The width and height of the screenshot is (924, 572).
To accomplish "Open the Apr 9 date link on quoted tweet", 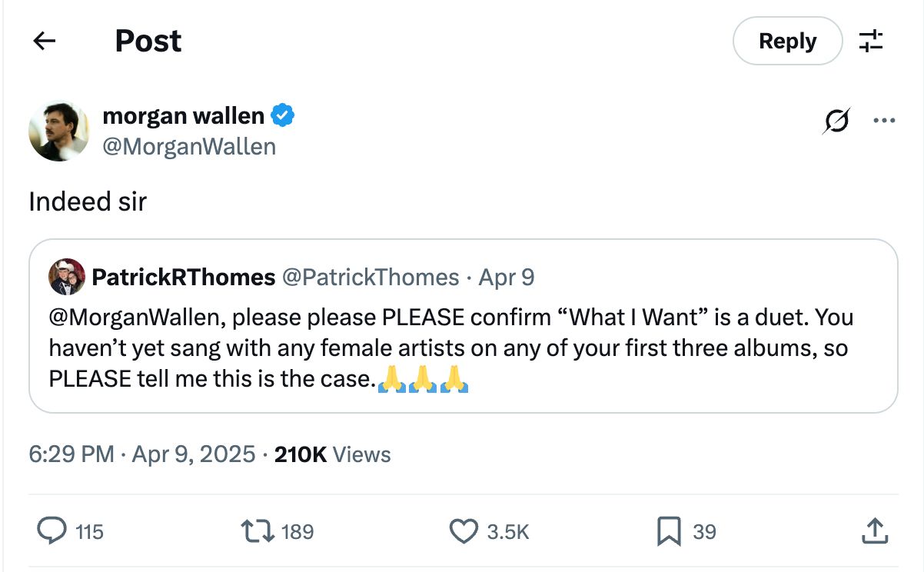I will click(507, 278).
